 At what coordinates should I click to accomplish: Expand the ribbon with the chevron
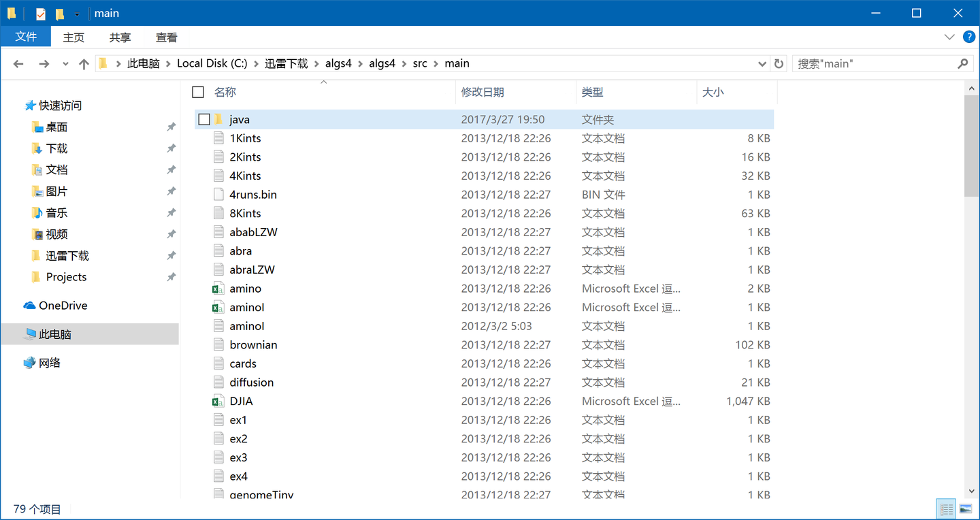click(x=950, y=37)
